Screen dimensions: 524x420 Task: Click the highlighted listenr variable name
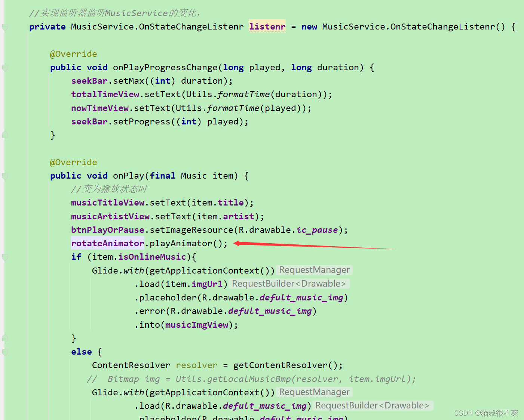[x=267, y=27]
